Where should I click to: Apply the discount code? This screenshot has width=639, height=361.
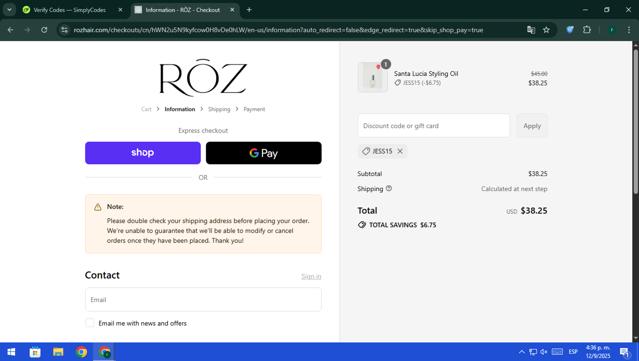point(532,126)
